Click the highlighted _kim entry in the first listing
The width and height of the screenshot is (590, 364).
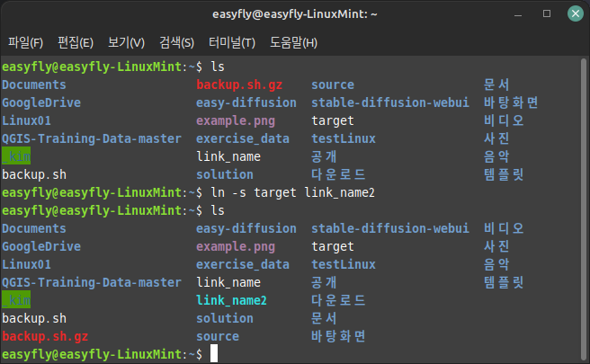coord(16,156)
